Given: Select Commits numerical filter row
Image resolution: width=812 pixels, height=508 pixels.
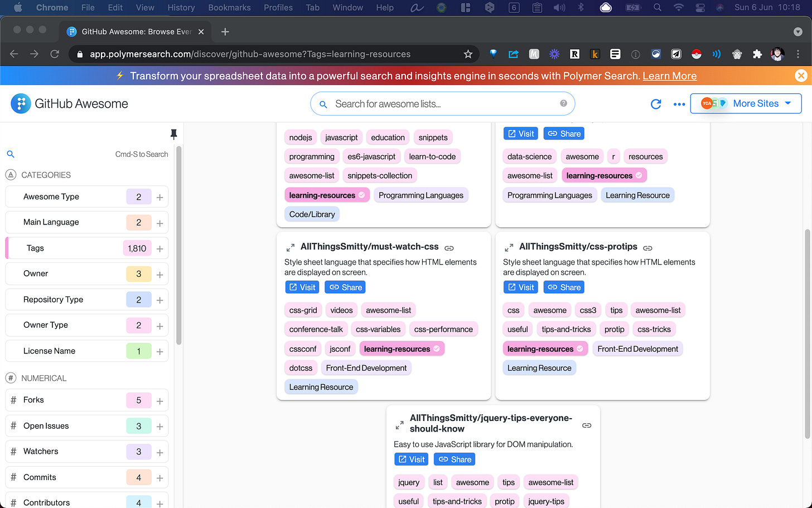Looking at the screenshot, I should 86,477.
